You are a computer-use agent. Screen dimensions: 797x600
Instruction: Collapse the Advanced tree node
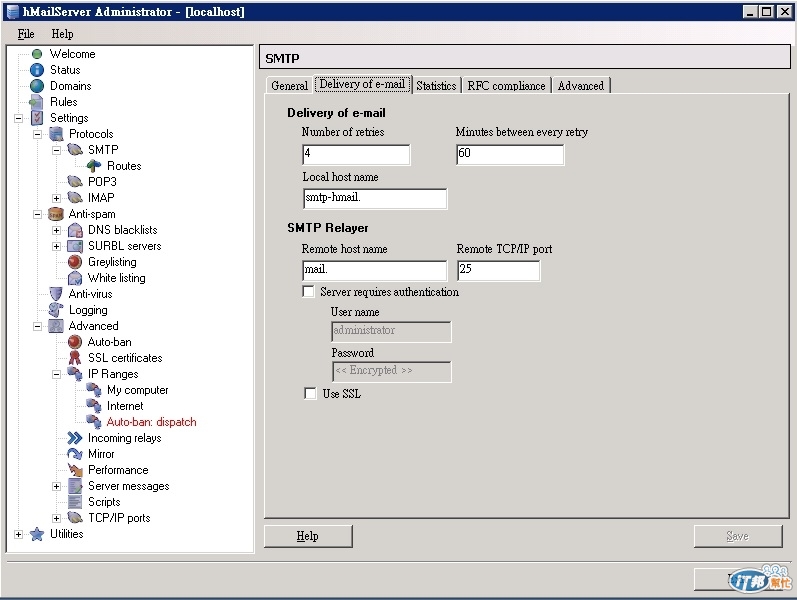coord(38,326)
